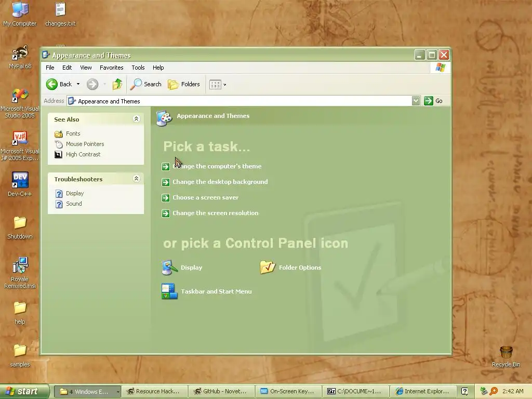
Task: Click the green Go button
Action: click(433, 101)
